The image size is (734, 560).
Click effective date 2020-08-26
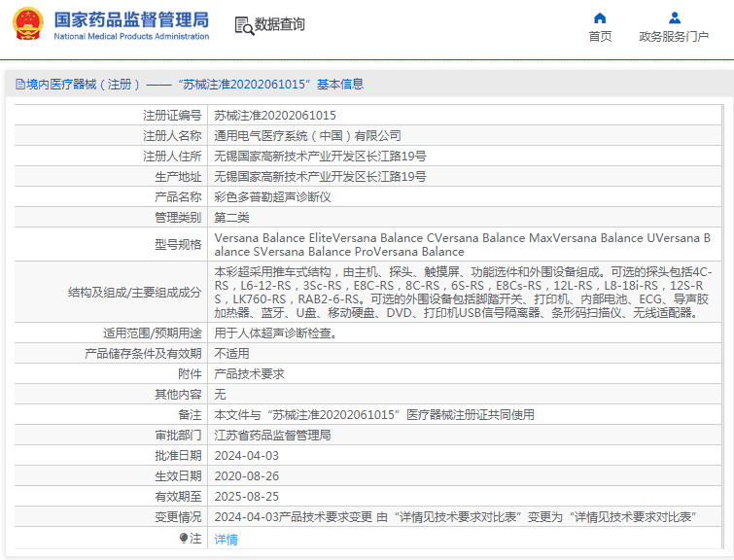(247, 476)
